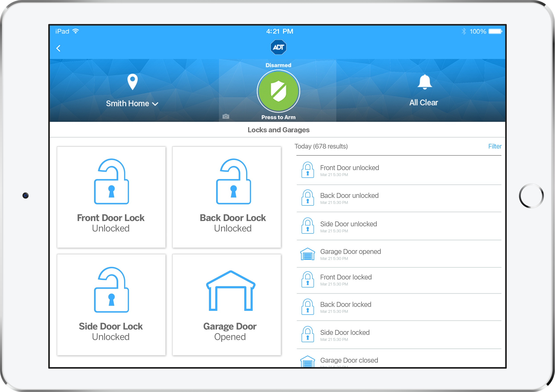Open the Smith Home location dropdown

pos(132,103)
